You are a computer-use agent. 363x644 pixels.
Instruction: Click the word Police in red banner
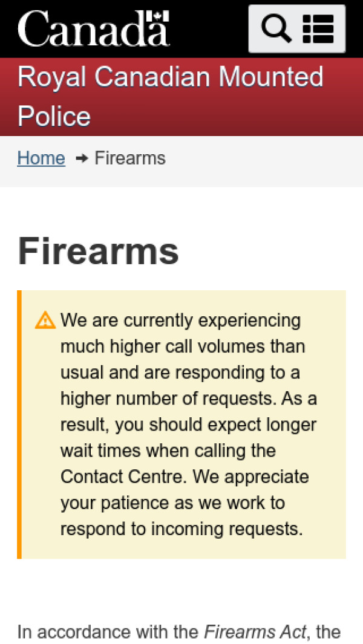(54, 116)
